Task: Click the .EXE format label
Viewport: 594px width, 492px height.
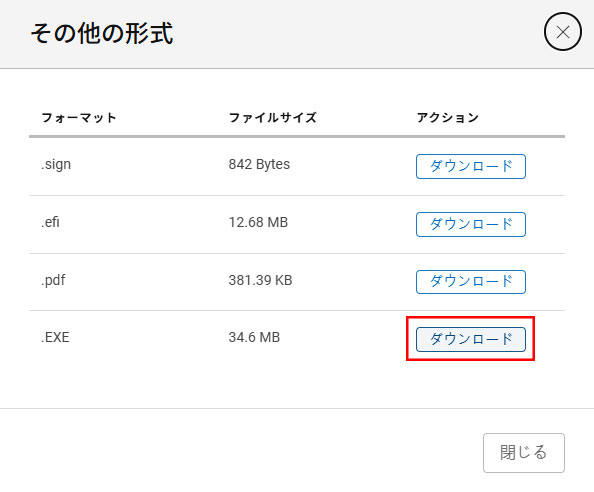Action: point(55,337)
